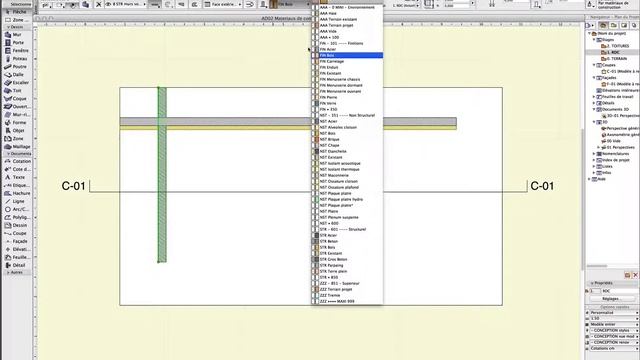
Task: Open the project map view in Navigator
Action: 603,25
